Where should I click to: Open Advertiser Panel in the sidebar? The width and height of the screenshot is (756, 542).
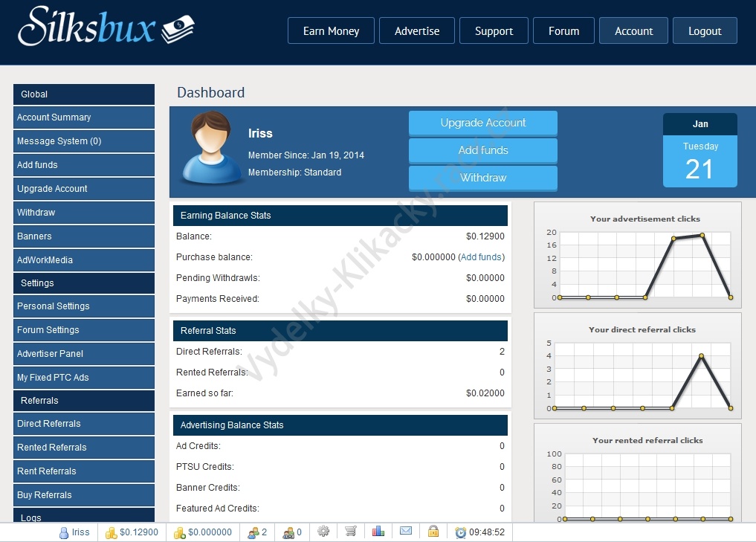click(x=84, y=353)
